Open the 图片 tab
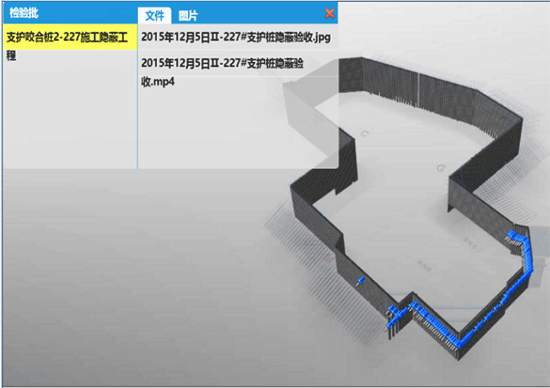The height and width of the screenshot is (388, 550). [x=188, y=15]
